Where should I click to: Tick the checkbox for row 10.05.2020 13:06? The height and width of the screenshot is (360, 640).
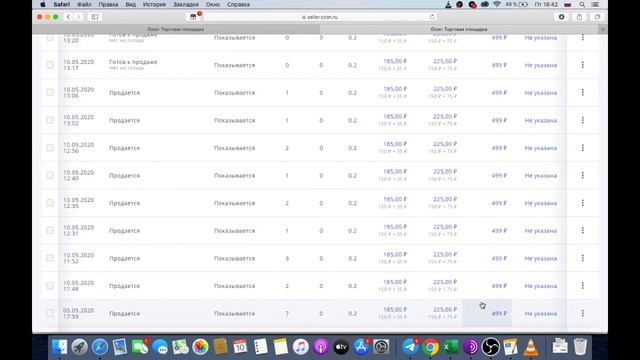[50, 93]
